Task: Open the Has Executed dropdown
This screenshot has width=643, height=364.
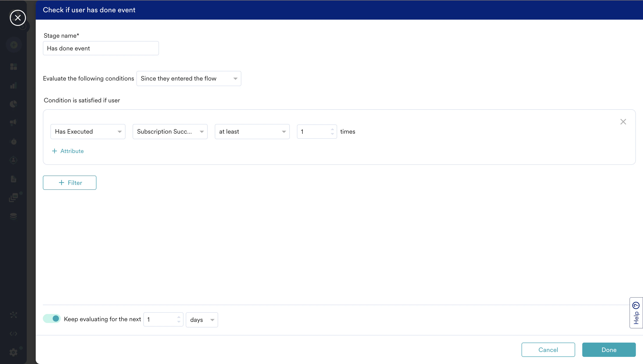Action: pyautogui.click(x=88, y=132)
